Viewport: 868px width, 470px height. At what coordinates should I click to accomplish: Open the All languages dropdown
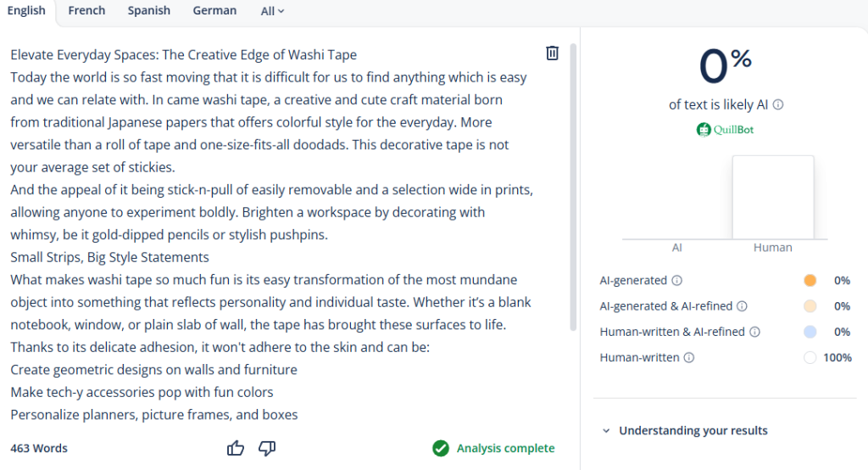click(272, 11)
